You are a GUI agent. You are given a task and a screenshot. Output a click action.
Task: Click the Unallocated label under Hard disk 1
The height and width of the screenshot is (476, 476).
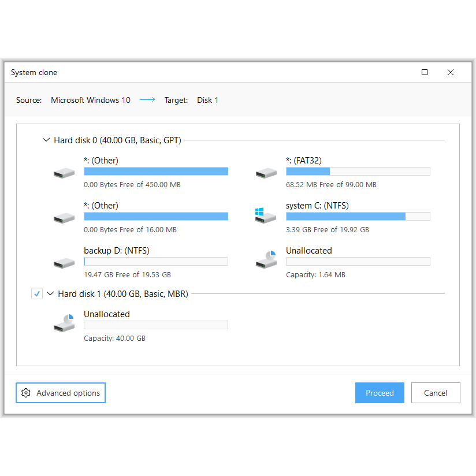click(106, 314)
